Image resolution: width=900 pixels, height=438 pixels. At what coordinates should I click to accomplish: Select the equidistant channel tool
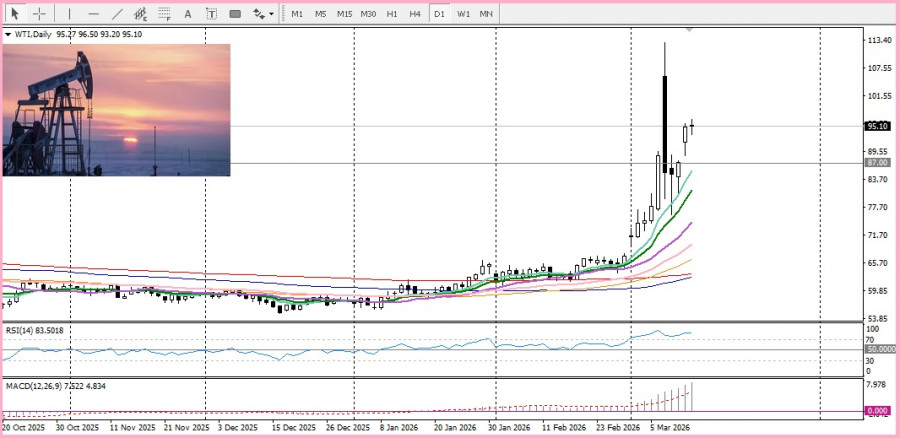pos(141,14)
